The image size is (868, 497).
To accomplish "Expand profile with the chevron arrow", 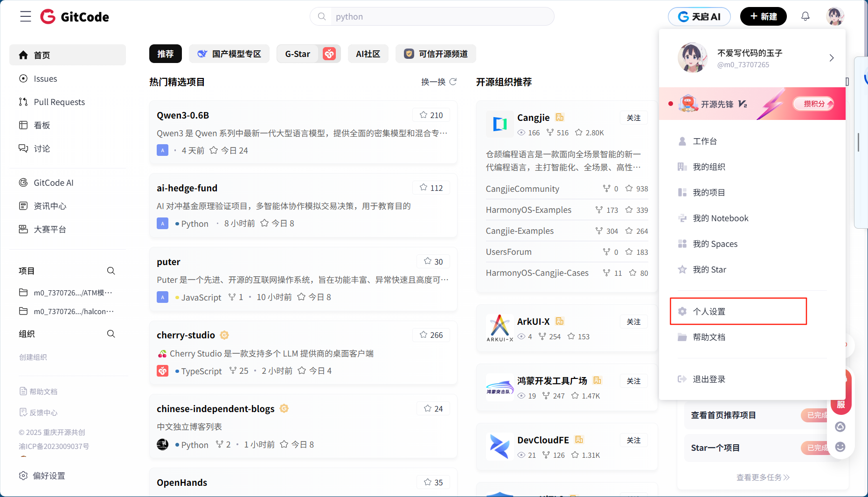I will tap(831, 58).
